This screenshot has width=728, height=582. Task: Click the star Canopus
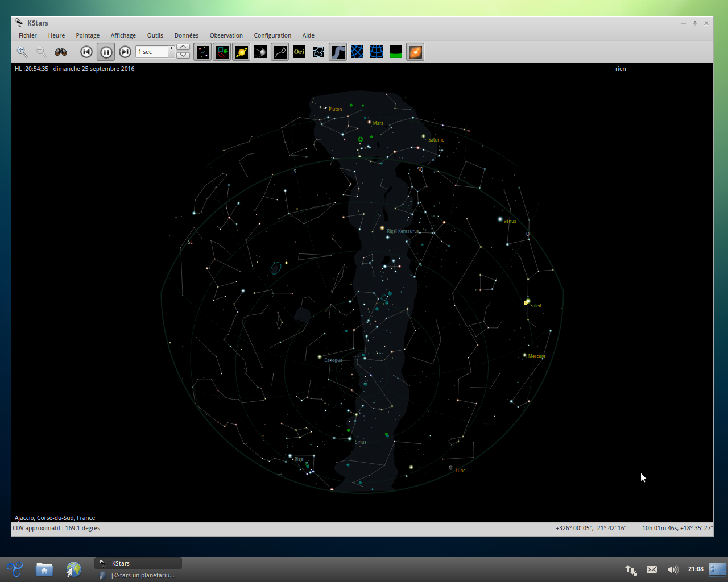point(320,357)
